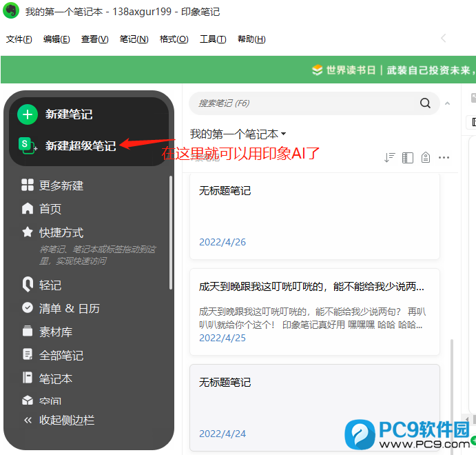Show 全部笔记 all notes
476x455 pixels.
[52, 355]
